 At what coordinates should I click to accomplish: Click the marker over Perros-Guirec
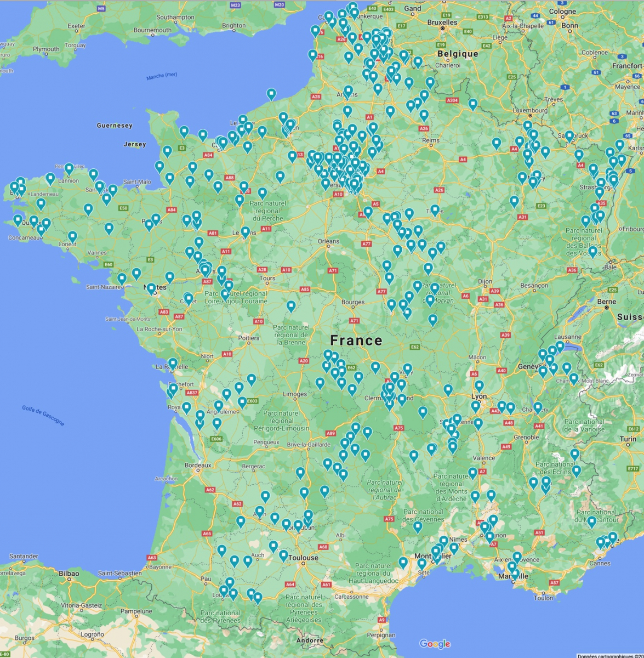[69, 168]
